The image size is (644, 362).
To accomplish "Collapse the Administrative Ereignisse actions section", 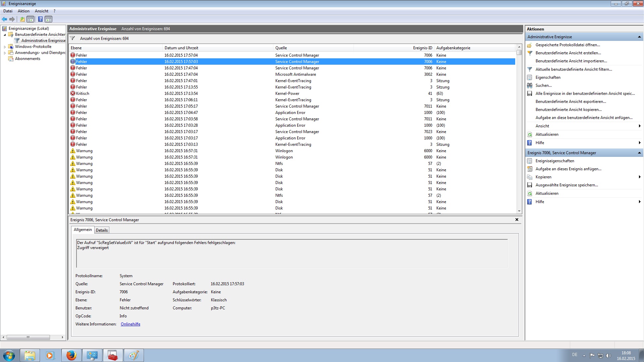I will [639, 37].
